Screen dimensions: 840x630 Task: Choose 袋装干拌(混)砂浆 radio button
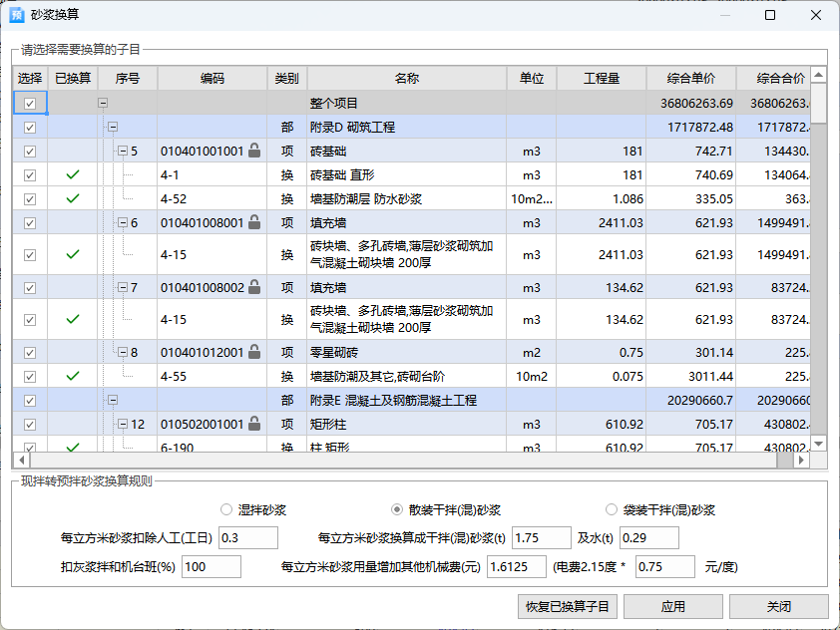(x=612, y=509)
